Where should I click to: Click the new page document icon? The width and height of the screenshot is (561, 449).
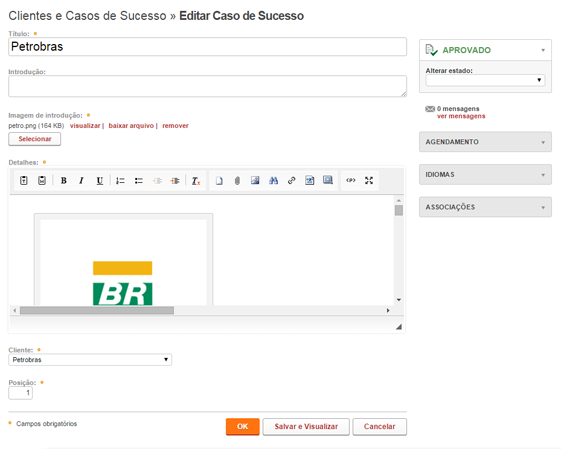point(219,181)
